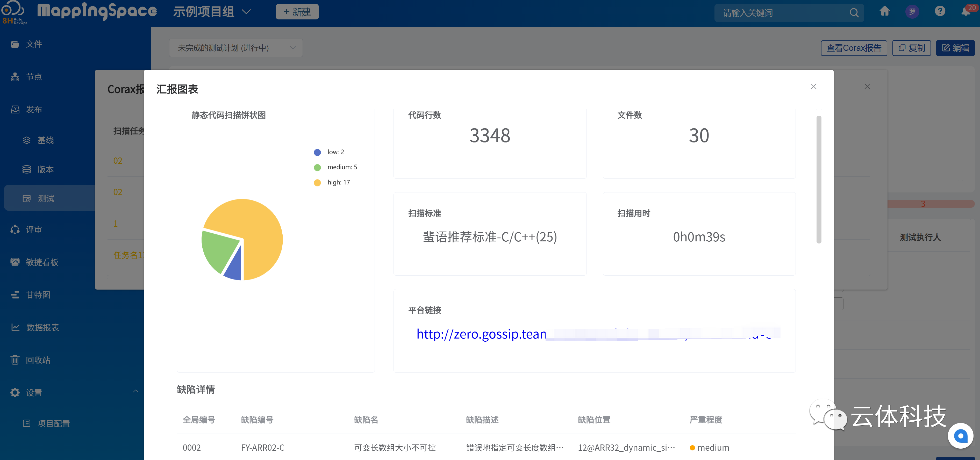Click the kanban icon beside 敏捷看板

click(x=15, y=262)
